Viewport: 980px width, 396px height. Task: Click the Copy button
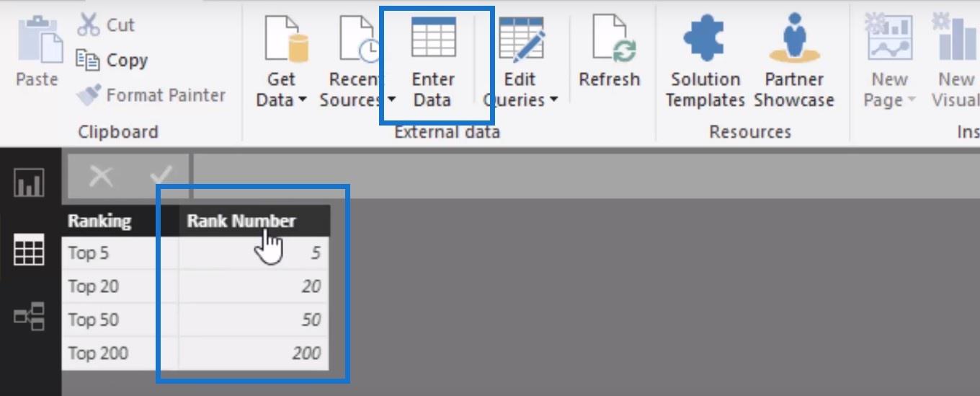[112, 60]
